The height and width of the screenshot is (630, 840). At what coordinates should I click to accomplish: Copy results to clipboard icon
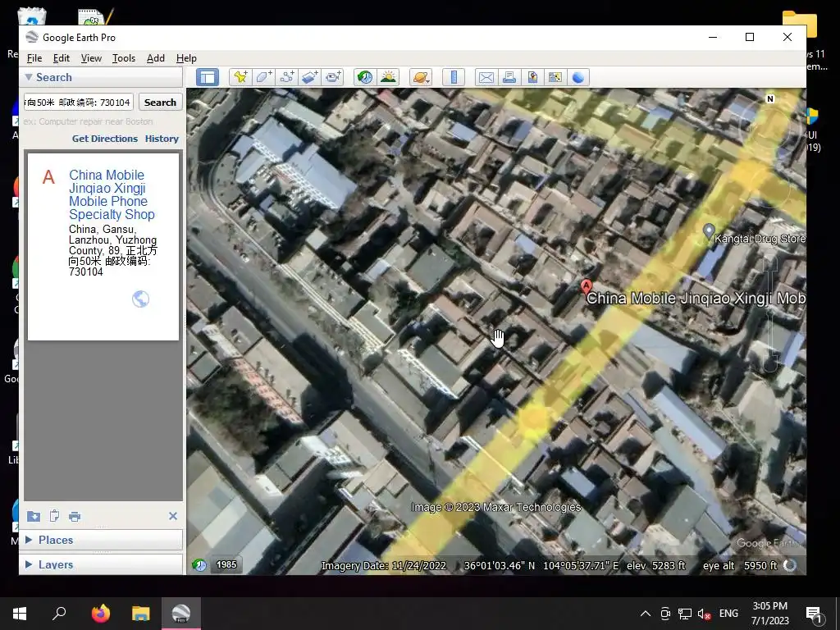(54, 517)
